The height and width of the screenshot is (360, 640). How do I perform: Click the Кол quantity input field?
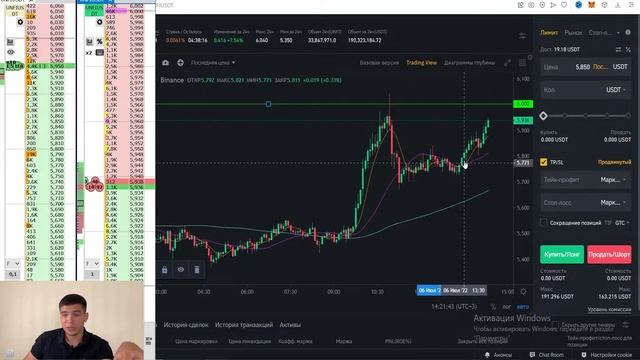click(x=585, y=90)
